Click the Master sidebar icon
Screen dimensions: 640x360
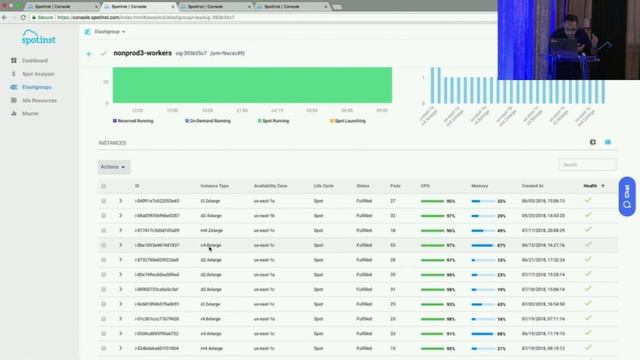pyautogui.click(x=14, y=113)
